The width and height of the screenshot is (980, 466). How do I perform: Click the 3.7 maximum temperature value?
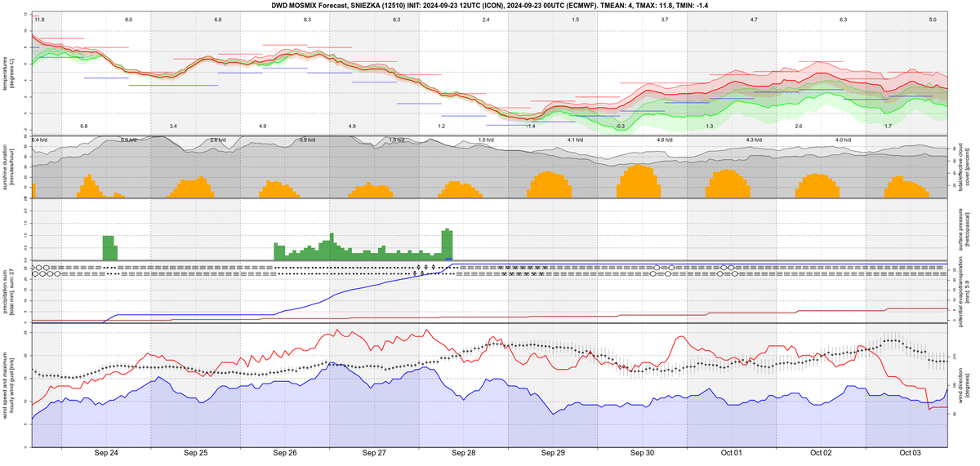tap(665, 19)
